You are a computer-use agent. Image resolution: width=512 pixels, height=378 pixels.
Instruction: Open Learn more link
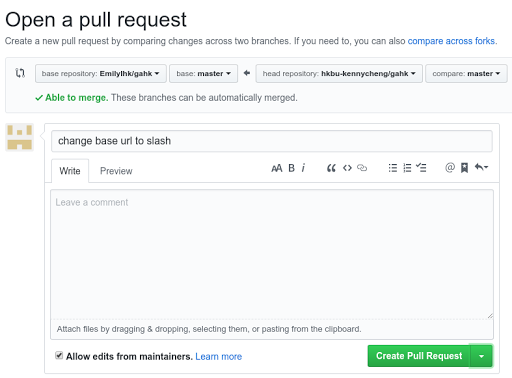coord(219,357)
